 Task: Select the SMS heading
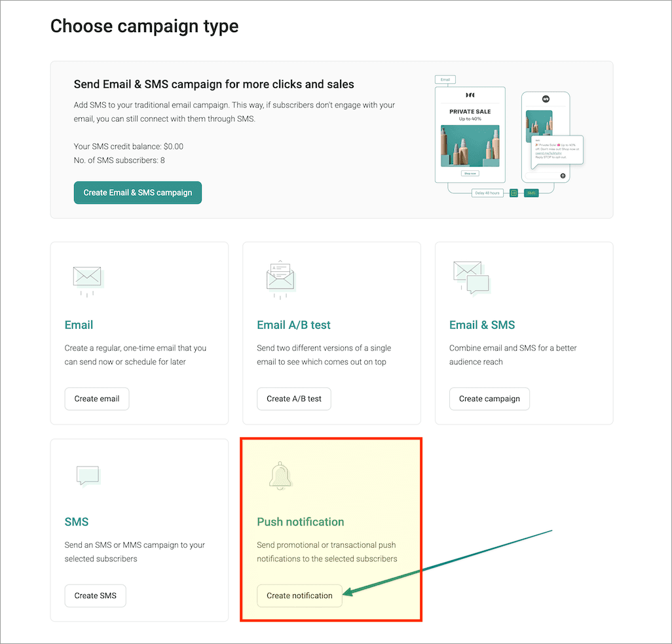click(x=77, y=521)
